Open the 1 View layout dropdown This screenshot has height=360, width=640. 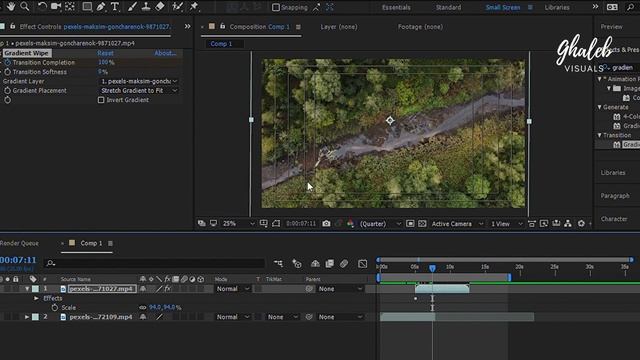pyautogui.click(x=507, y=223)
